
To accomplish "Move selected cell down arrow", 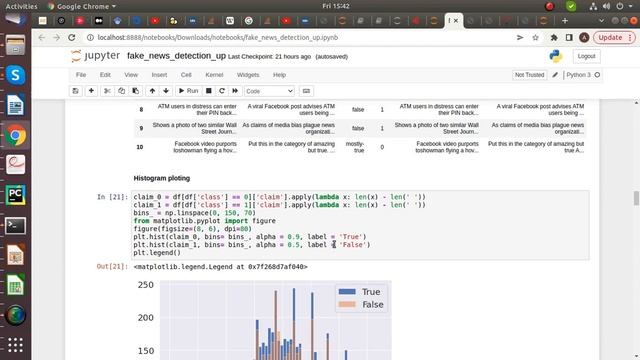I will pos(166,91).
